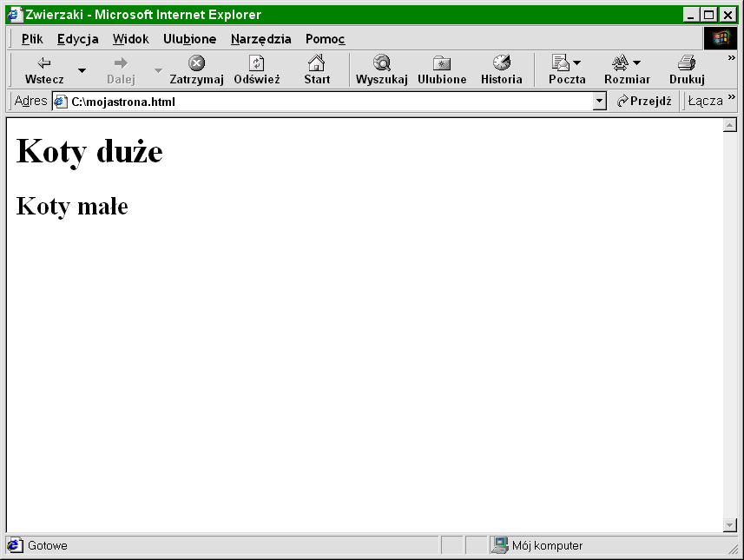Viewport: 744px width, 560px height.
Task: Click the 'Adres' label of the address bar
Action: [31, 101]
